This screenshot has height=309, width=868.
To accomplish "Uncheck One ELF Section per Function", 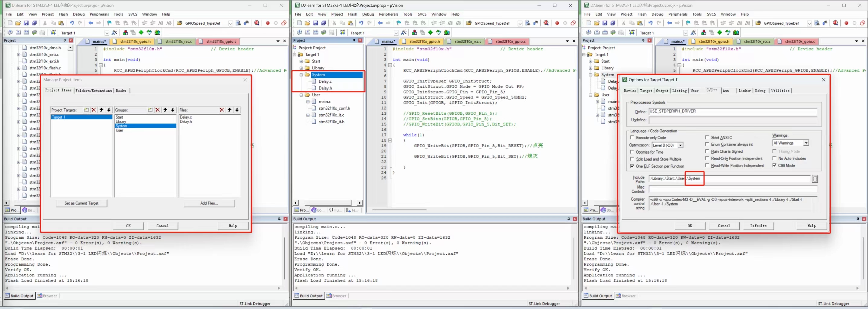I will [633, 166].
